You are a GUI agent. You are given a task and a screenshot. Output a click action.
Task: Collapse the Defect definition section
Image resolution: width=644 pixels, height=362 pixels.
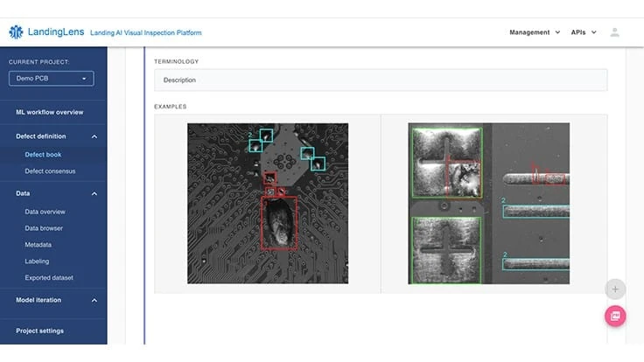tap(94, 136)
